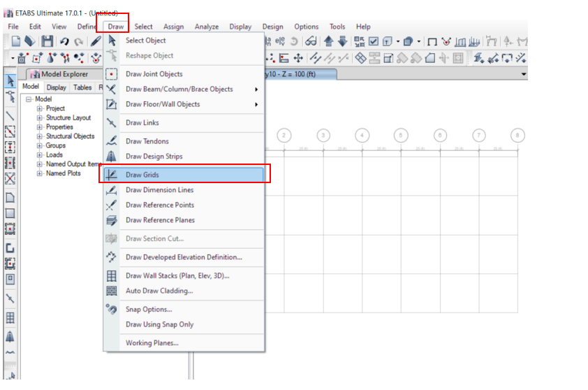Choose Draw Using Snap Only entry
The width and height of the screenshot is (588, 390).
tap(184, 324)
